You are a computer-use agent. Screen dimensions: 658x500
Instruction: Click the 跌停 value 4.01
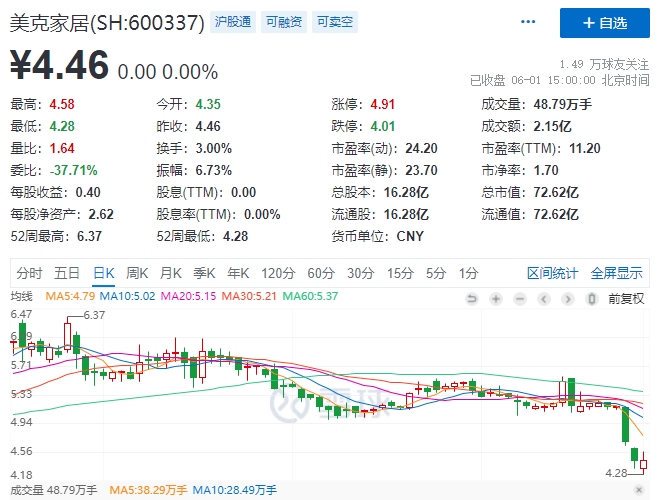pos(383,126)
